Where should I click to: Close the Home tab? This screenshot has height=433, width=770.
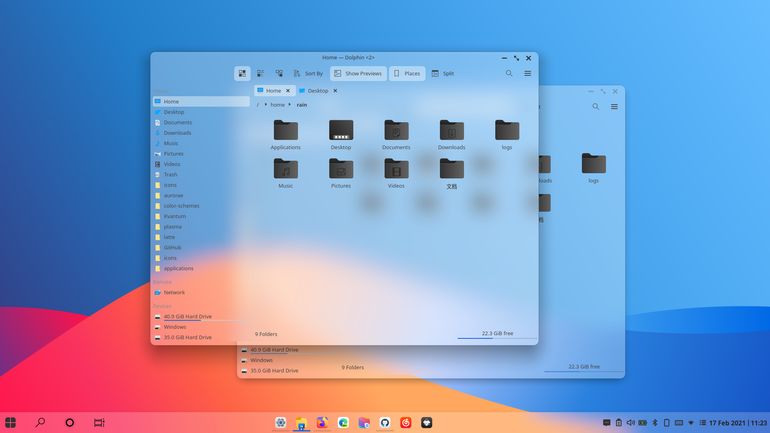coord(288,91)
